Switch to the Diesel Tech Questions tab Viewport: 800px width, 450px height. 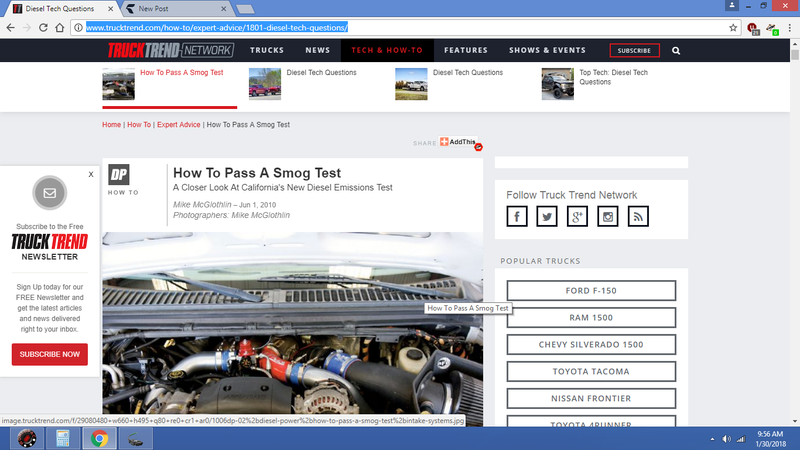click(x=59, y=9)
